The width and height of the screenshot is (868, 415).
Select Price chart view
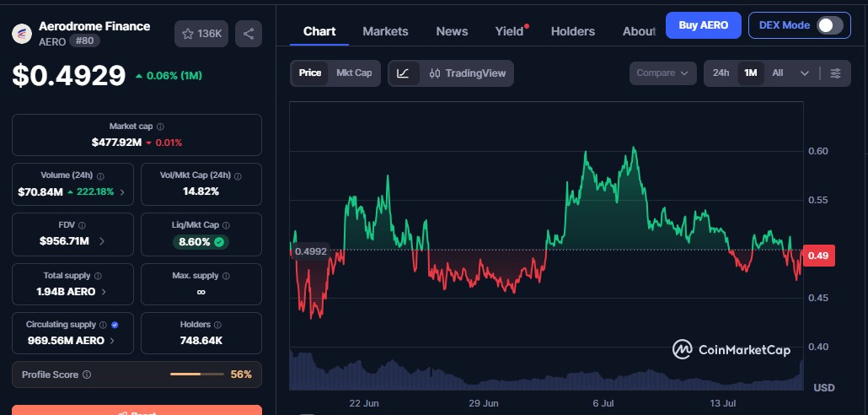pos(310,73)
